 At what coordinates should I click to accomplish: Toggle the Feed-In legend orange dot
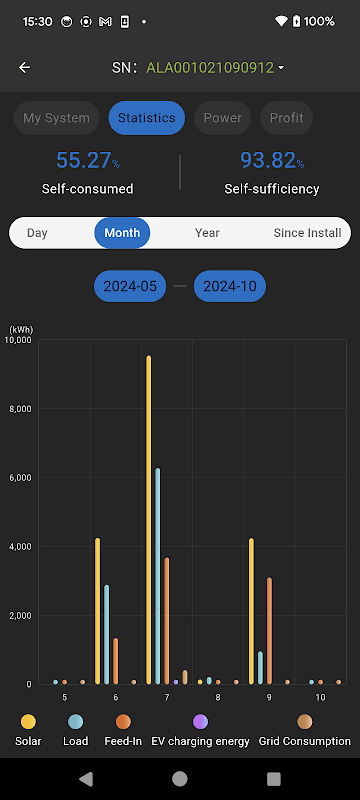click(123, 721)
